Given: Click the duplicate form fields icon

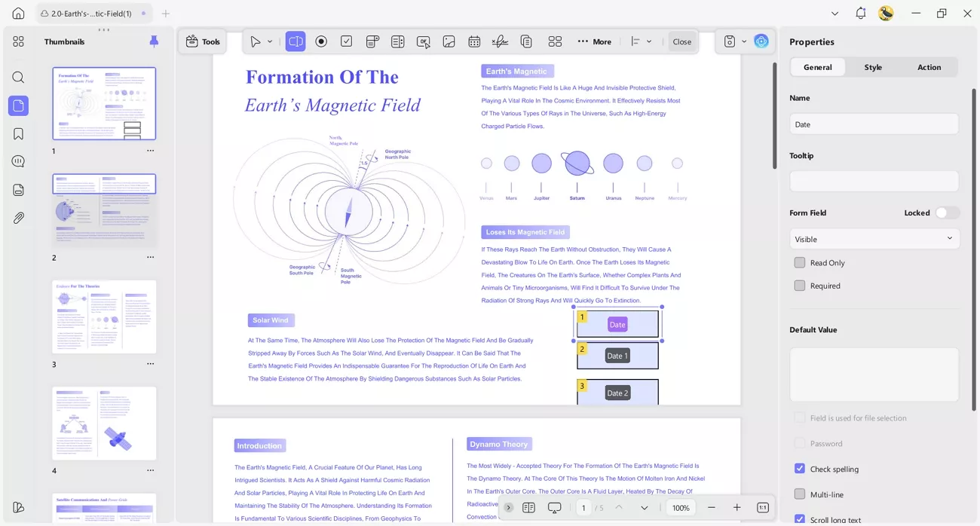Looking at the screenshot, I should (x=526, y=41).
